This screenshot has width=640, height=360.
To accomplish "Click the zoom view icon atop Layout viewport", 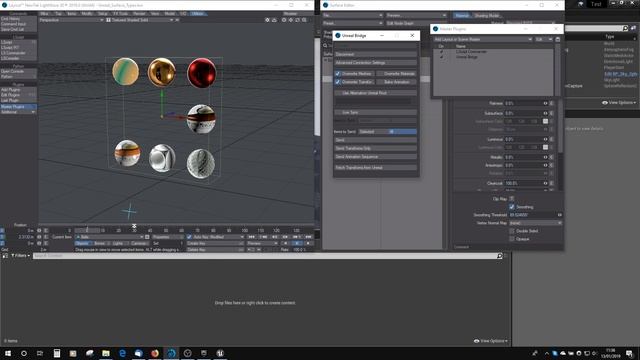I will 304,20.
